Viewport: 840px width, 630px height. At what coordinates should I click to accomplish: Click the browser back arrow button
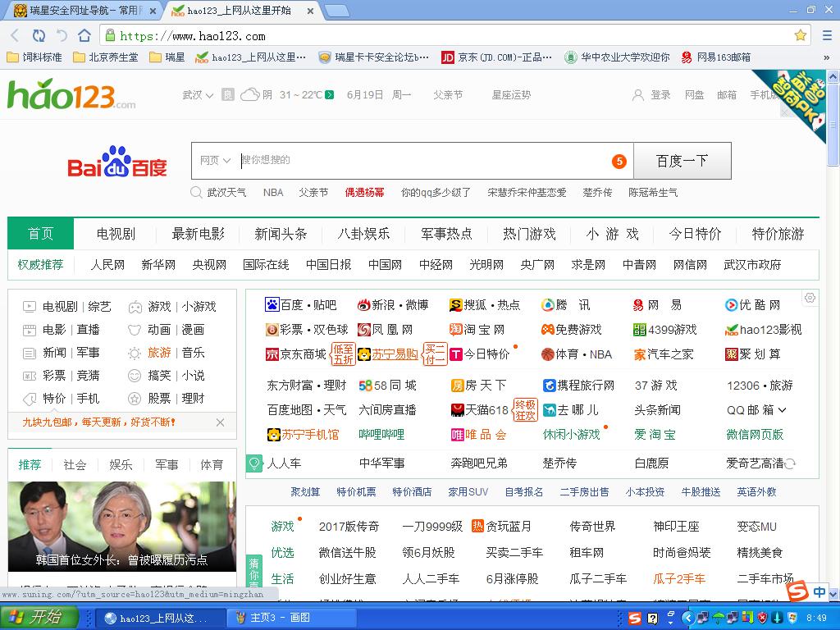pos(15,35)
